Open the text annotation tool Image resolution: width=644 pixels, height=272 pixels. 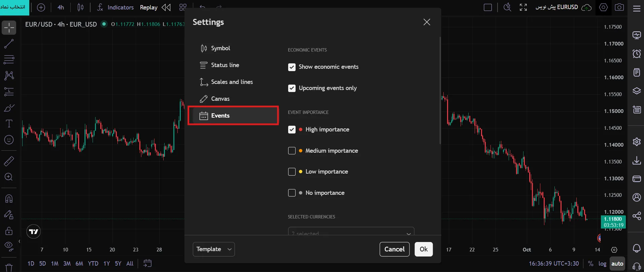(9, 124)
